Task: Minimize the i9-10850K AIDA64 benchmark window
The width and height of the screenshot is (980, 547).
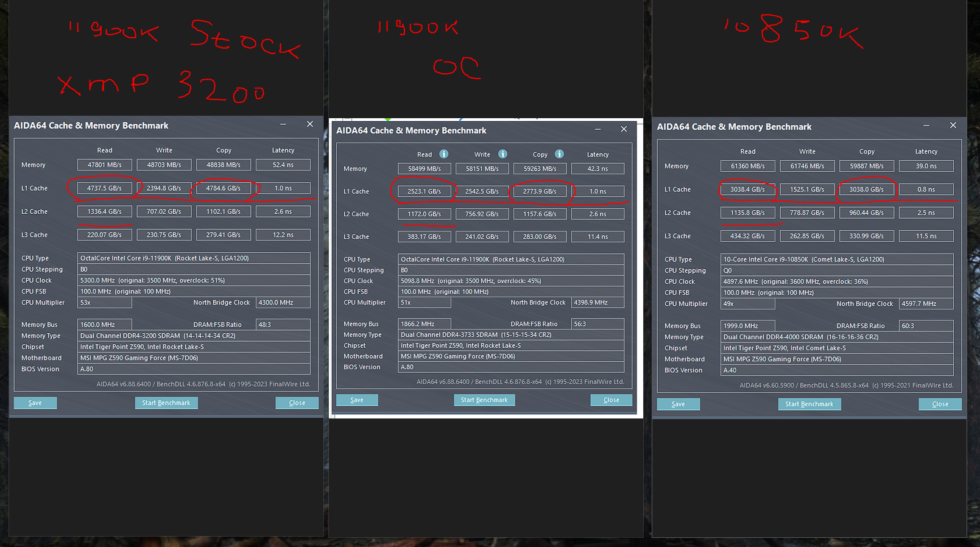Action: [926, 125]
